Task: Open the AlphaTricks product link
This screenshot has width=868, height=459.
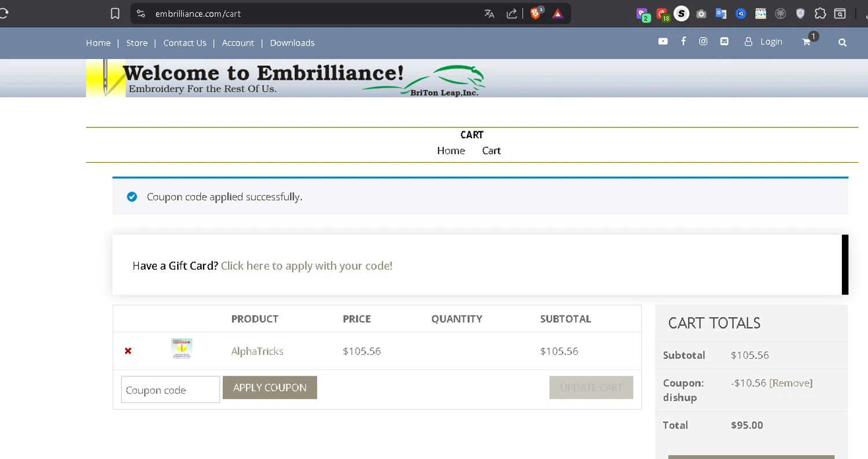Action: (258, 351)
